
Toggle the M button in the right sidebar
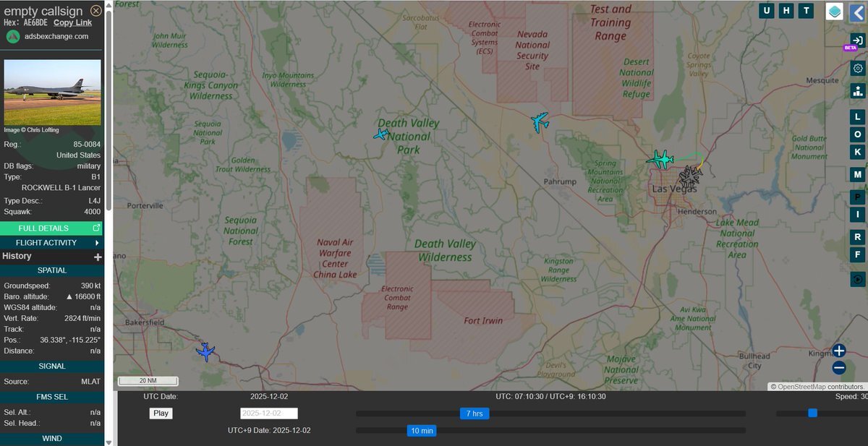[858, 174]
